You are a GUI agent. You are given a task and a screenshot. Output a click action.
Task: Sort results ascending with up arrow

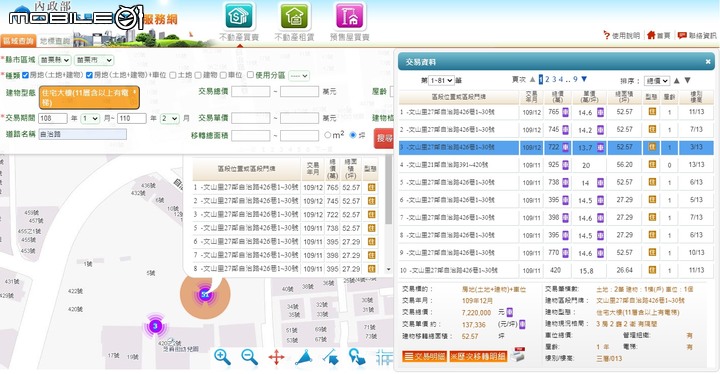pyautogui.click(x=676, y=81)
